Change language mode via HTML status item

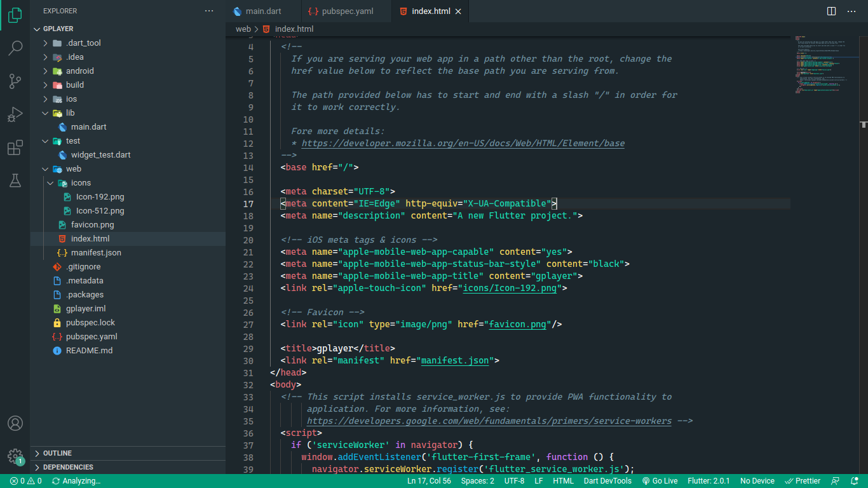563,481
